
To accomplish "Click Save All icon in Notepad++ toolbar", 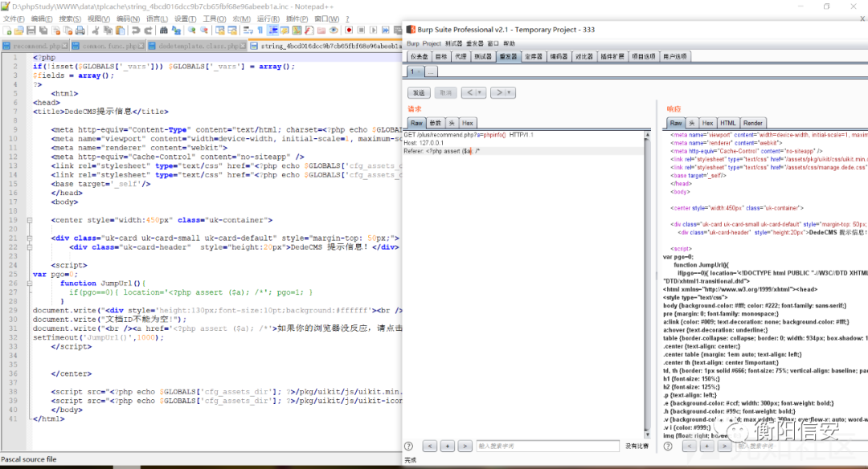I will pos(43,31).
